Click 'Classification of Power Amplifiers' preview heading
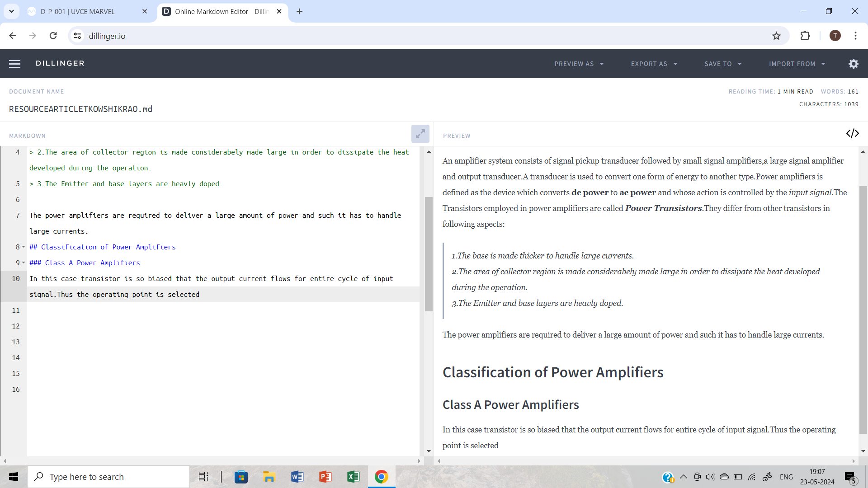 (553, 372)
